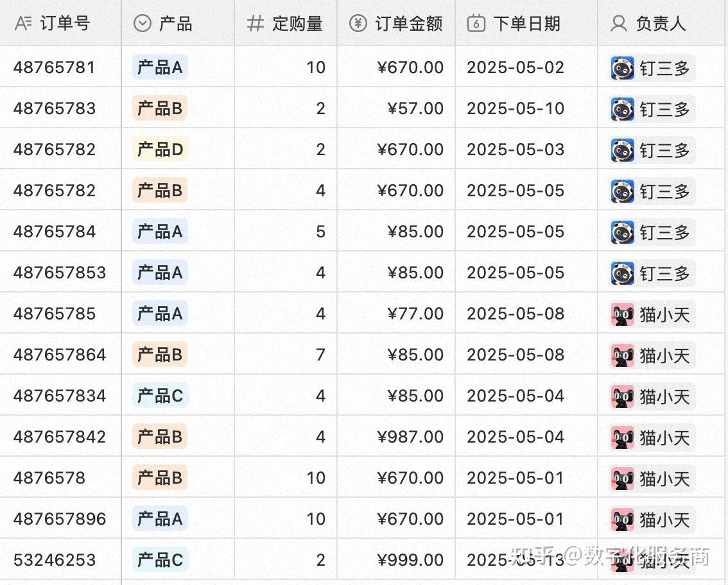Select 产品A tag in order 48765781 row
Screen dimensions: 728x585
click(160, 67)
